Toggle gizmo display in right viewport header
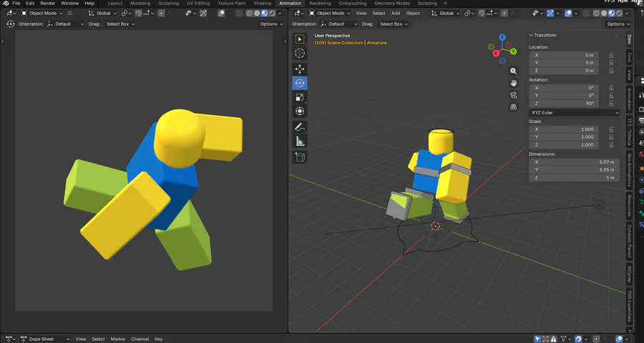 click(x=551, y=13)
